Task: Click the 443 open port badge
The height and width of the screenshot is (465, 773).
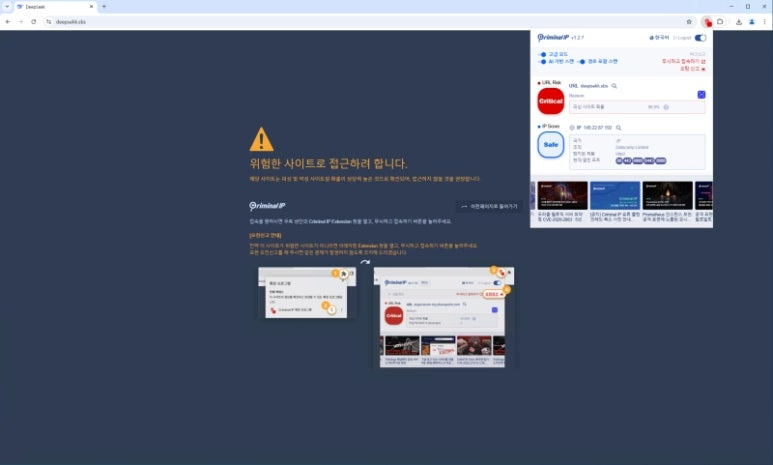Action: coord(628,161)
